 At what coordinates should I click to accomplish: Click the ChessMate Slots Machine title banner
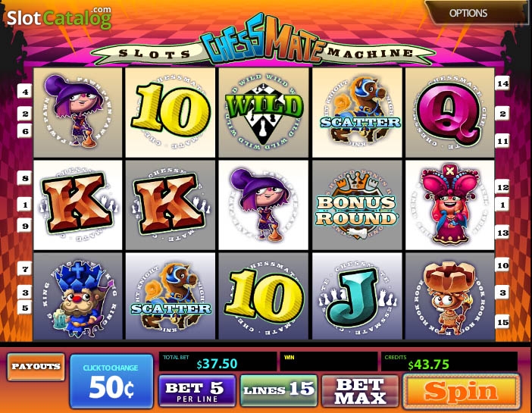(x=263, y=42)
